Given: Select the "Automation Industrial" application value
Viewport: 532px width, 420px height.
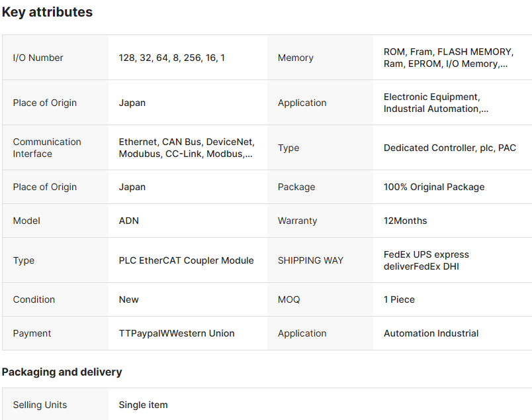Looking at the screenshot, I should (431, 333).
